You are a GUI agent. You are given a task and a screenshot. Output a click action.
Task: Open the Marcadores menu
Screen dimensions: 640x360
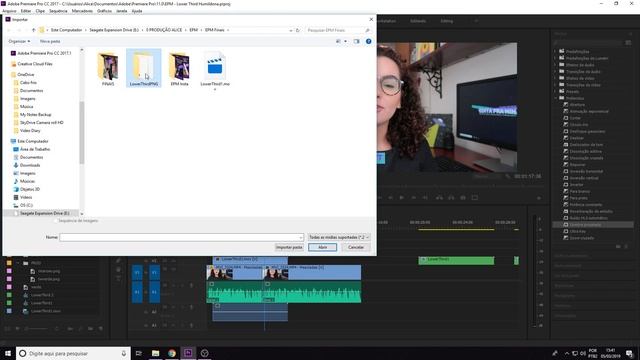click(82, 11)
